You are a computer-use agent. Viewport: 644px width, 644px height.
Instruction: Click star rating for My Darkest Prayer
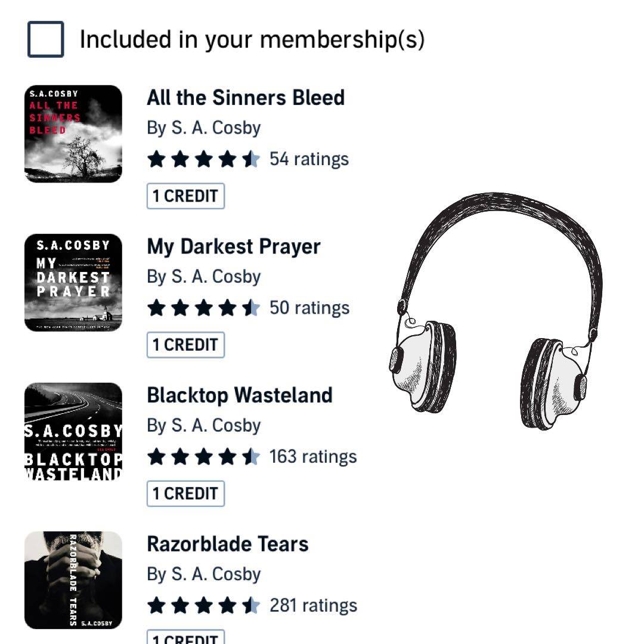tap(203, 308)
